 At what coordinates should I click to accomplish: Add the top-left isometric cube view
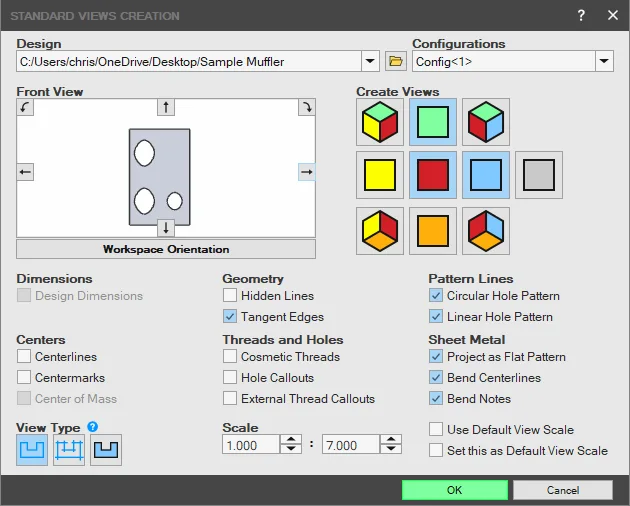380,122
